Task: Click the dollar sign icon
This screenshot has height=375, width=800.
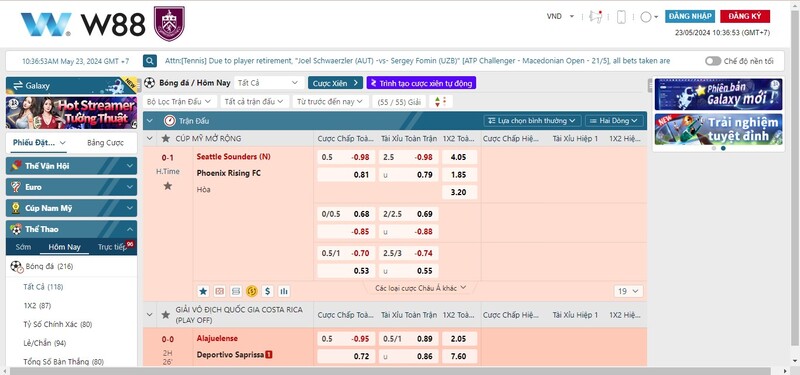Action: tap(267, 291)
